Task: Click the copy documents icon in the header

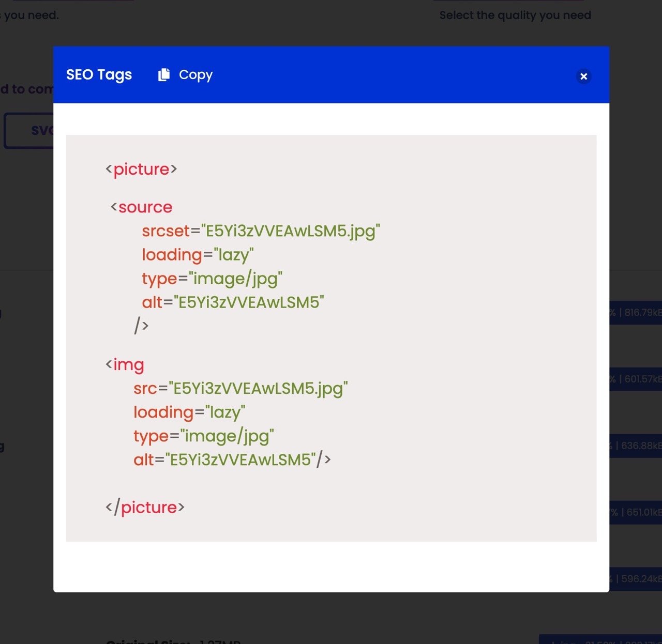Action: (164, 75)
